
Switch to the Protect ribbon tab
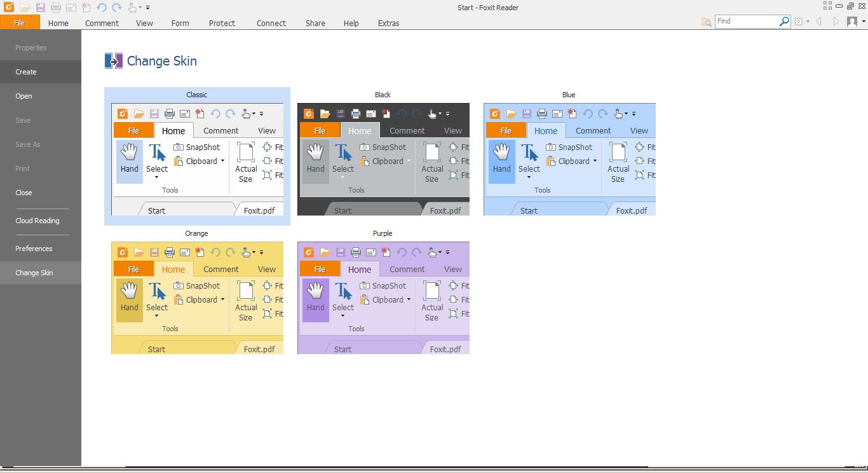tap(222, 23)
